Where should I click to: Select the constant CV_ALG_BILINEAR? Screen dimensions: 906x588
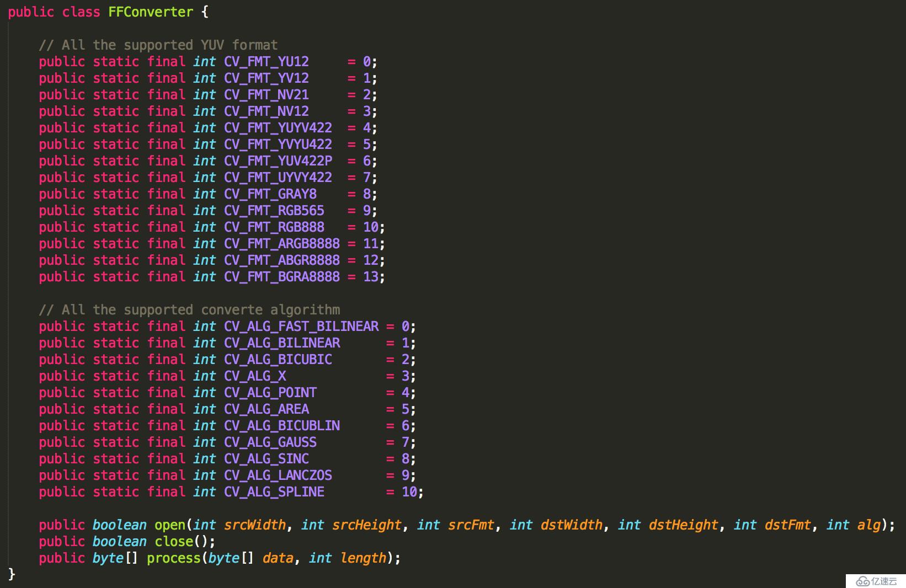point(282,343)
